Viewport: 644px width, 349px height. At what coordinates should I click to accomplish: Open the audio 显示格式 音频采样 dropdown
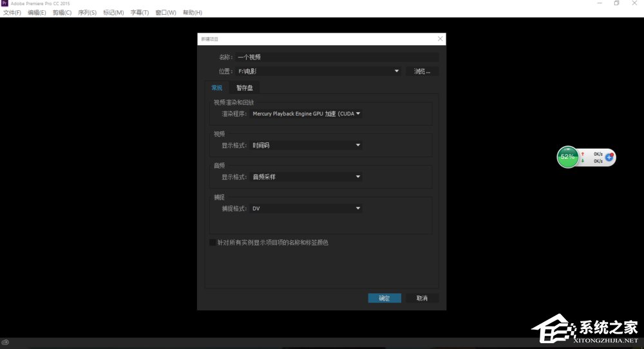pos(306,177)
